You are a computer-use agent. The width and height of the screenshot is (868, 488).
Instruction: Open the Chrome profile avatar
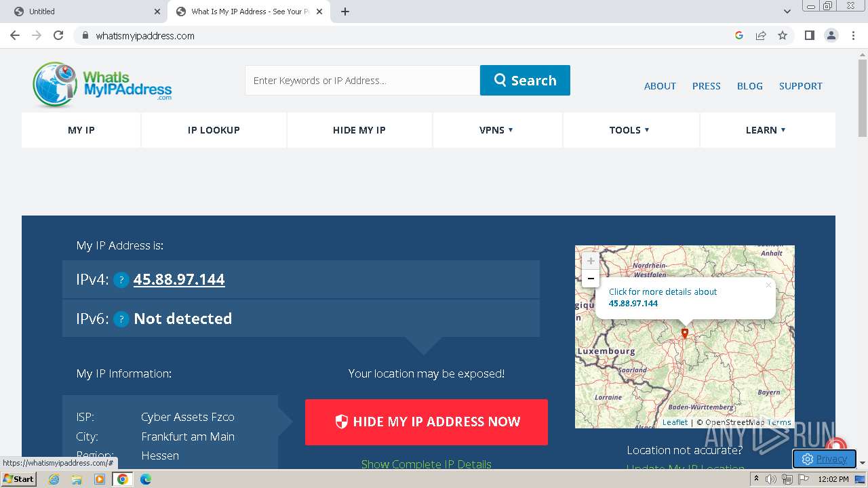tap(831, 35)
